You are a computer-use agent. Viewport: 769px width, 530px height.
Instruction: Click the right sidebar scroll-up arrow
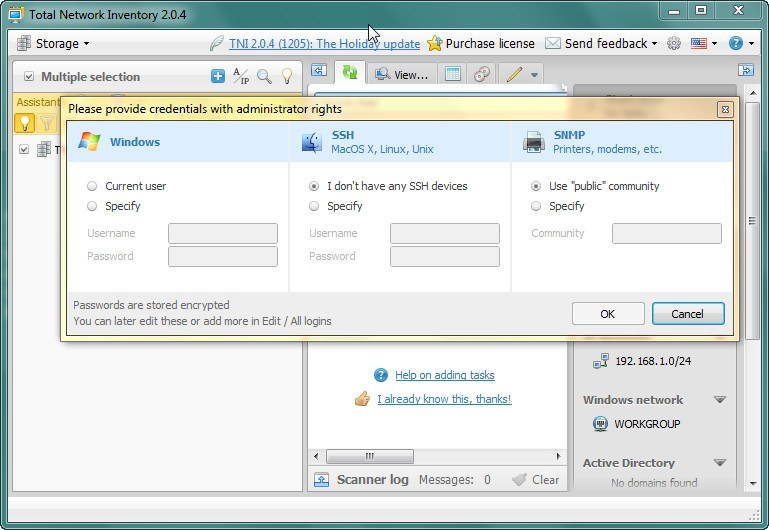tap(752, 93)
